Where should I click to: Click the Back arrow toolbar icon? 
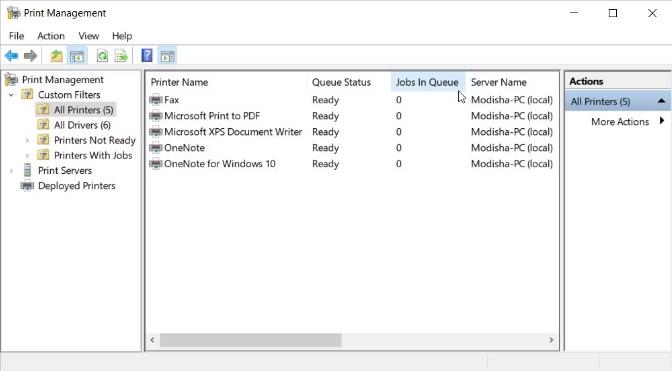12,56
